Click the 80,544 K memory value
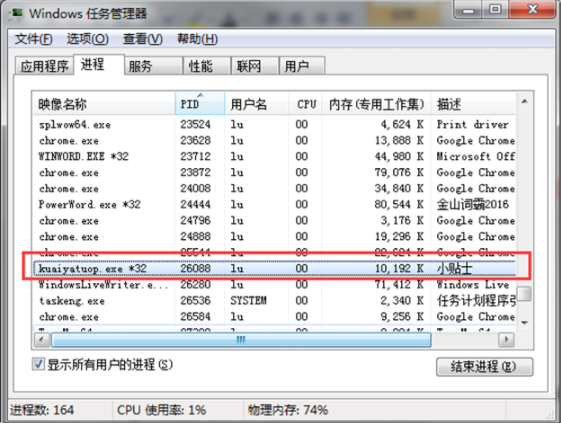 point(399,204)
